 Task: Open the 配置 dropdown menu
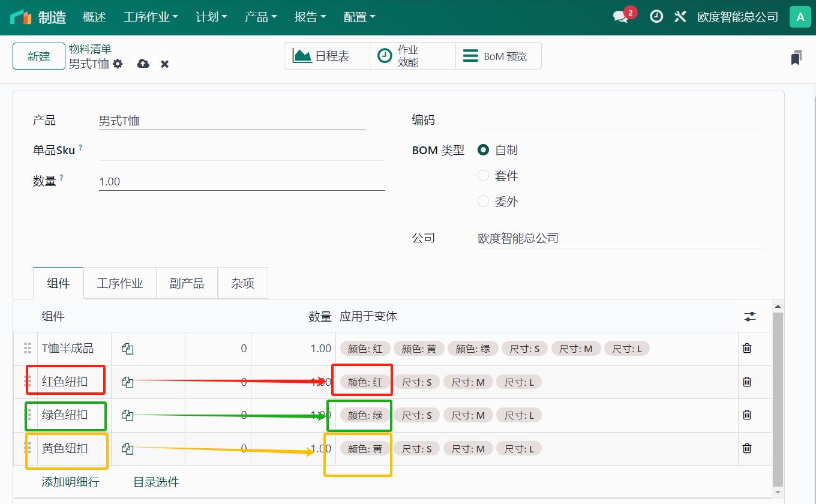359,17
